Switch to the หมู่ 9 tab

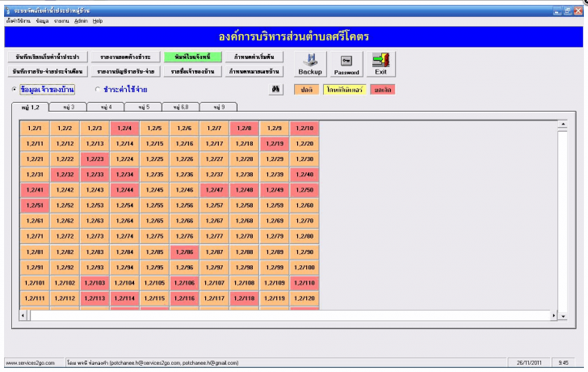pyautogui.click(x=219, y=107)
